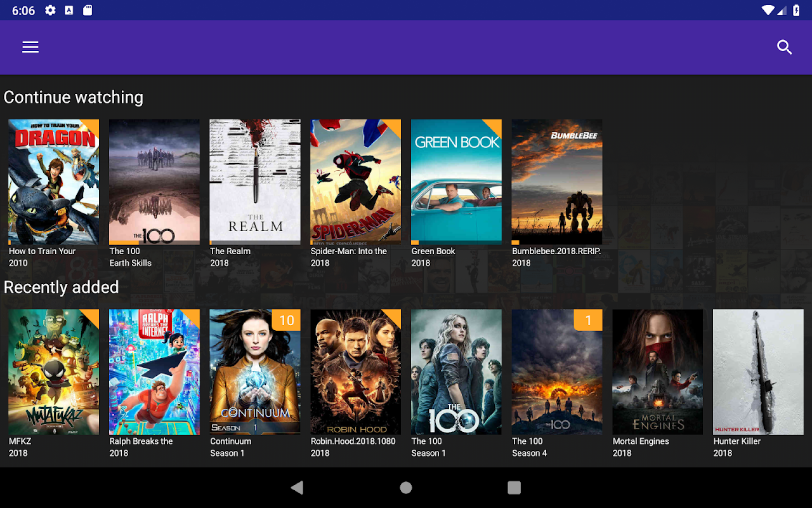The image size is (812, 508).
Task: Tap the '2010' year label
Action: pos(18,263)
